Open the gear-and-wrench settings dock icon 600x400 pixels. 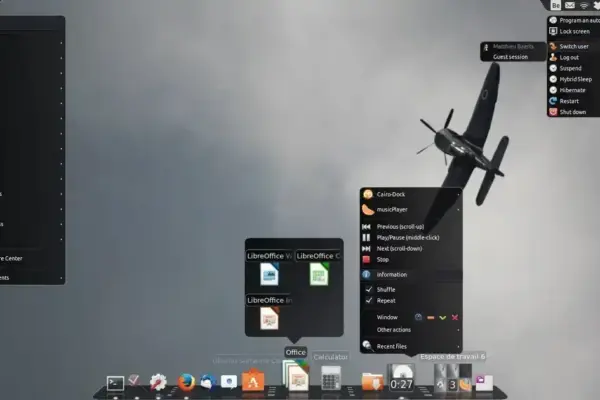pyautogui.click(x=158, y=382)
